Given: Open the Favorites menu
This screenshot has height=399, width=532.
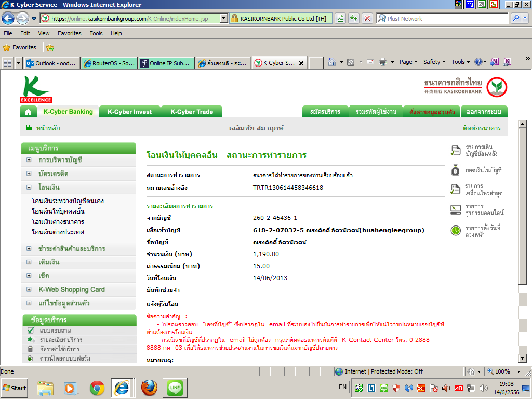Looking at the screenshot, I should (x=70, y=33).
